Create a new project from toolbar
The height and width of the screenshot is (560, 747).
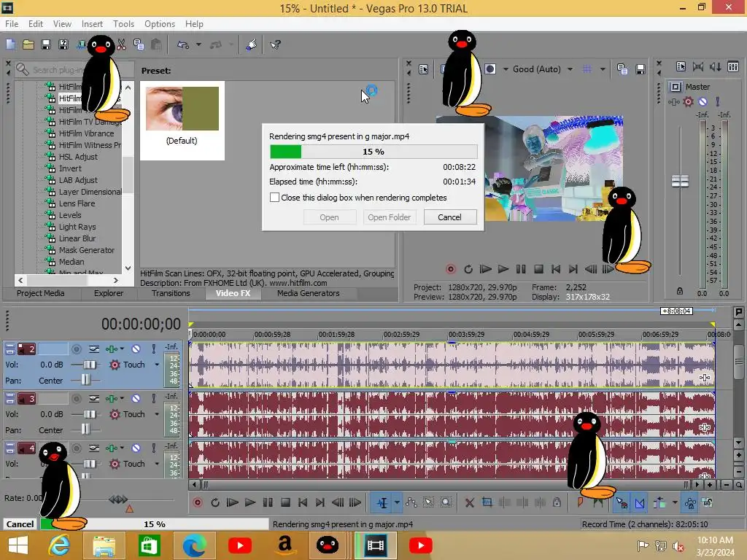(x=10, y=44)
